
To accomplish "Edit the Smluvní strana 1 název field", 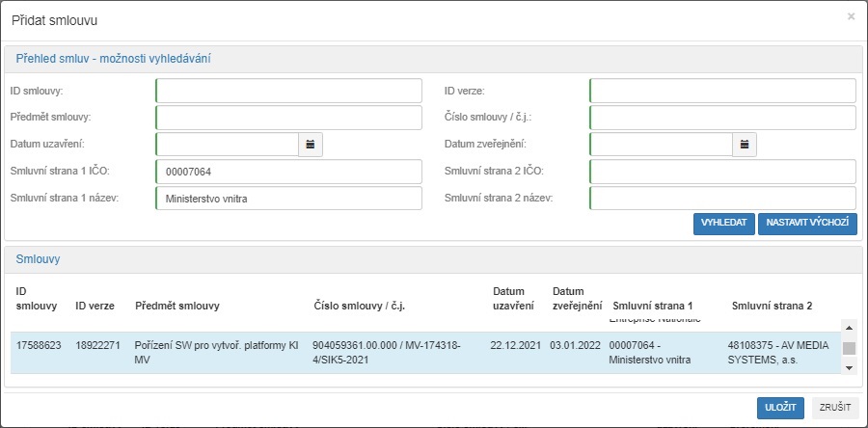I will pos(288,199).
